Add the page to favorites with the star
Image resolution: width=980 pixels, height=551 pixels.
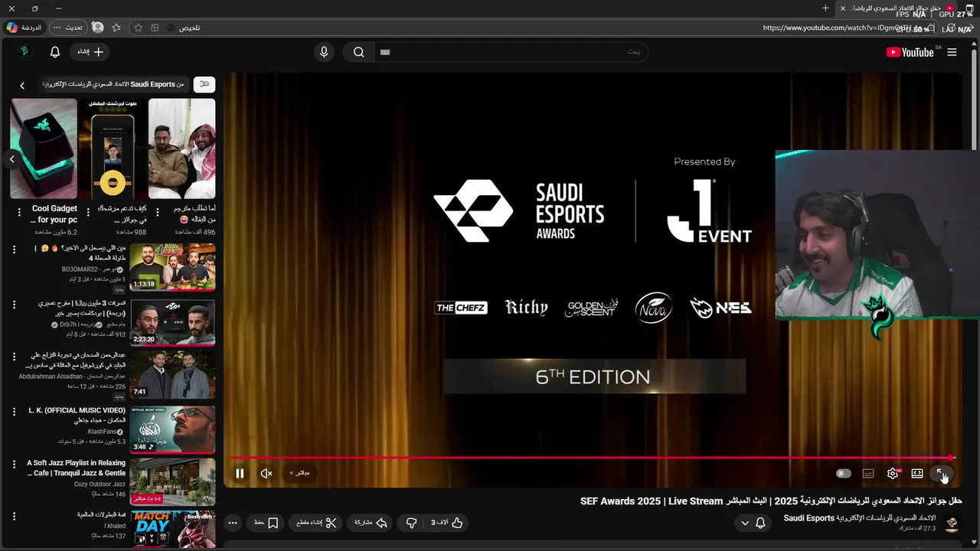pos(138,28)
